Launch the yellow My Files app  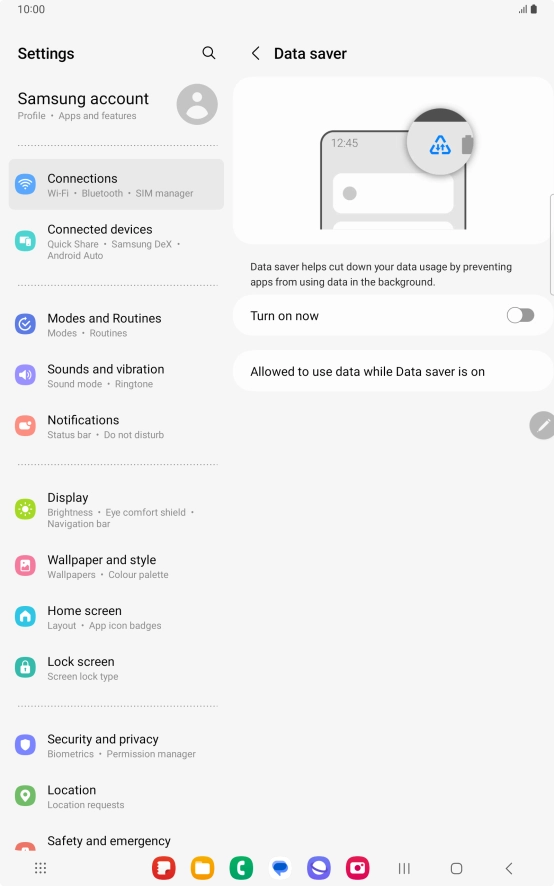click(202, 868)
